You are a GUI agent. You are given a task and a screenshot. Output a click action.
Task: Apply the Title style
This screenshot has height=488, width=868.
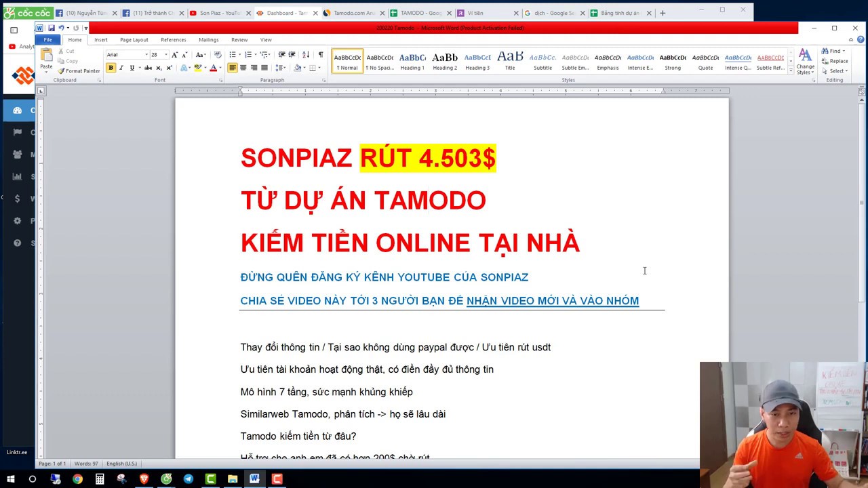point(510,61)
